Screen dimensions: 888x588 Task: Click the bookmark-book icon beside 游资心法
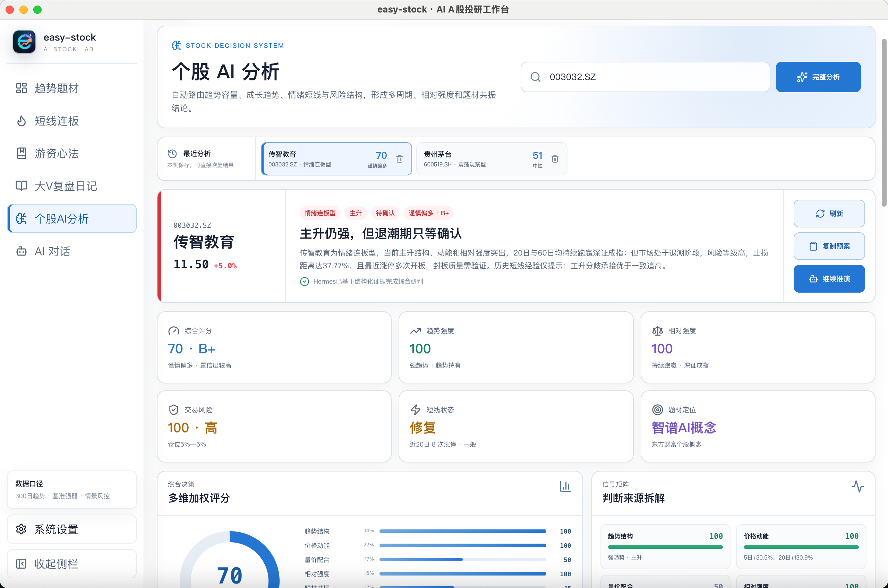(x=22, y=153)
